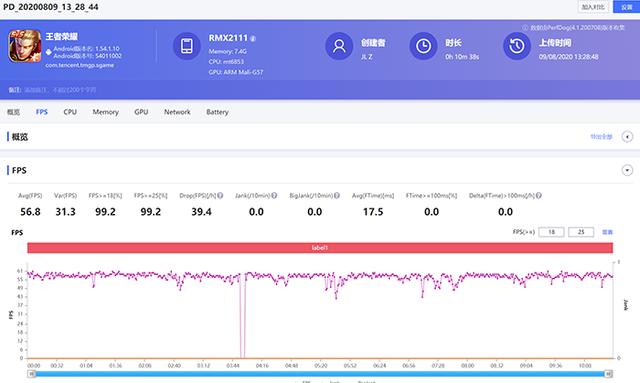Switch to the CPU tab
This screenshot has height=383, width=640.
(70, 112)
